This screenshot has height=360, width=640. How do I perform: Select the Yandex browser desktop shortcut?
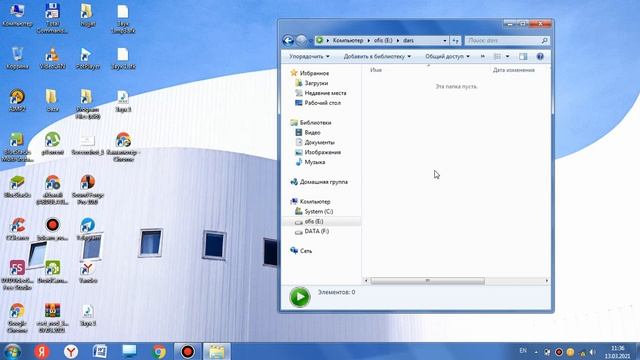tap(88, 272)
